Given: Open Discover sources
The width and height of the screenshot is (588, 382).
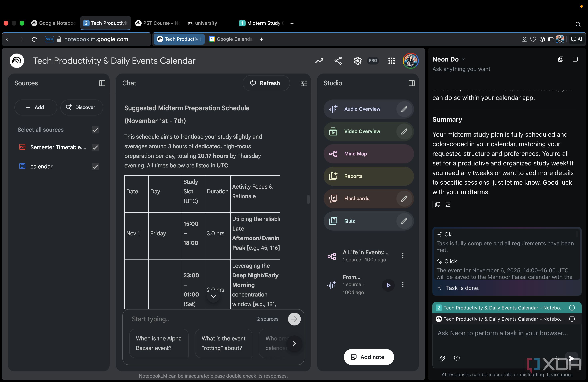Looking at the screenshot, I should tap(82, 108).
